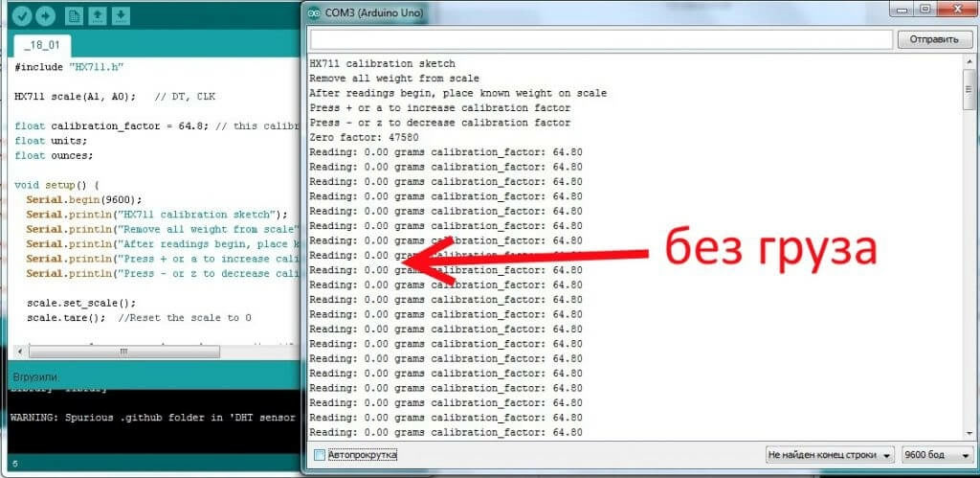Select the _18_01 sketch tab
980x478 pixels.
coord(42,46)
